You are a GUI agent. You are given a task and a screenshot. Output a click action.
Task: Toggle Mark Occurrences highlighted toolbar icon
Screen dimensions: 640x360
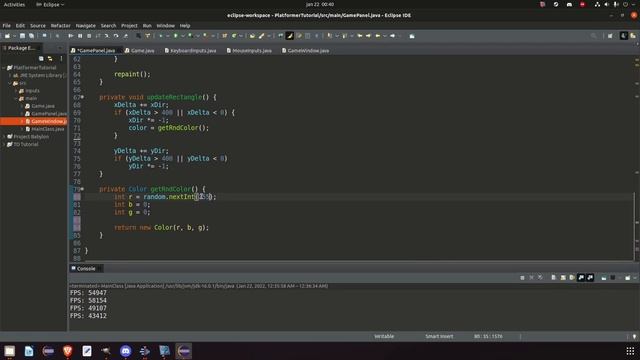tap(289, 36)
